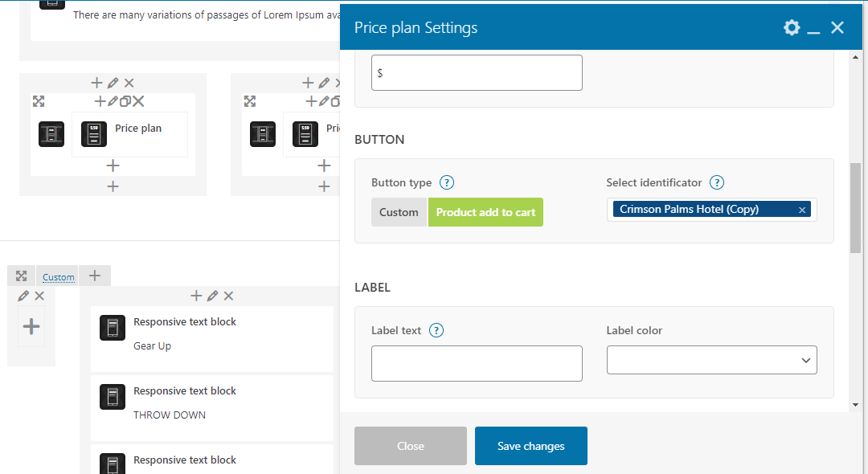Click the settings panel vertical scrollbar

click(x=855, y=206)
